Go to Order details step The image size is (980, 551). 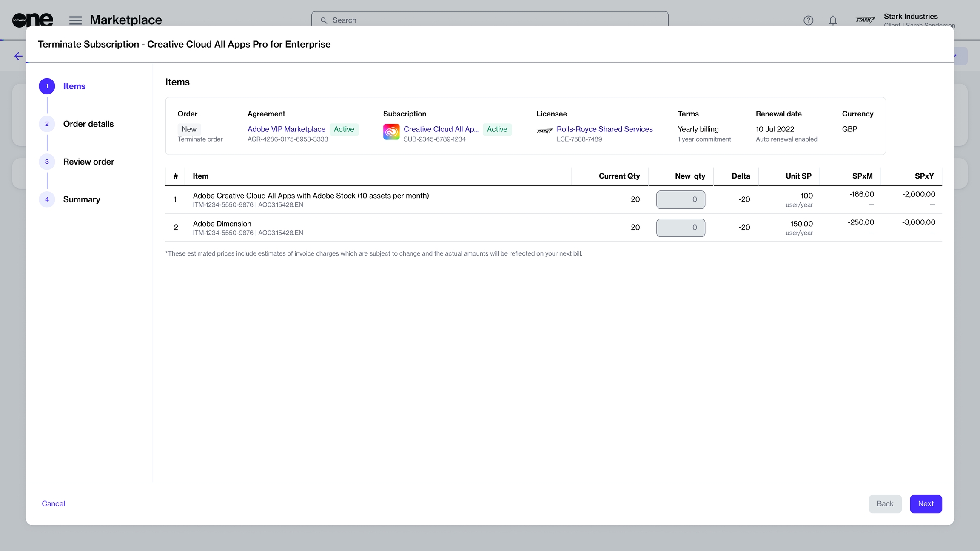pos(88,124)
